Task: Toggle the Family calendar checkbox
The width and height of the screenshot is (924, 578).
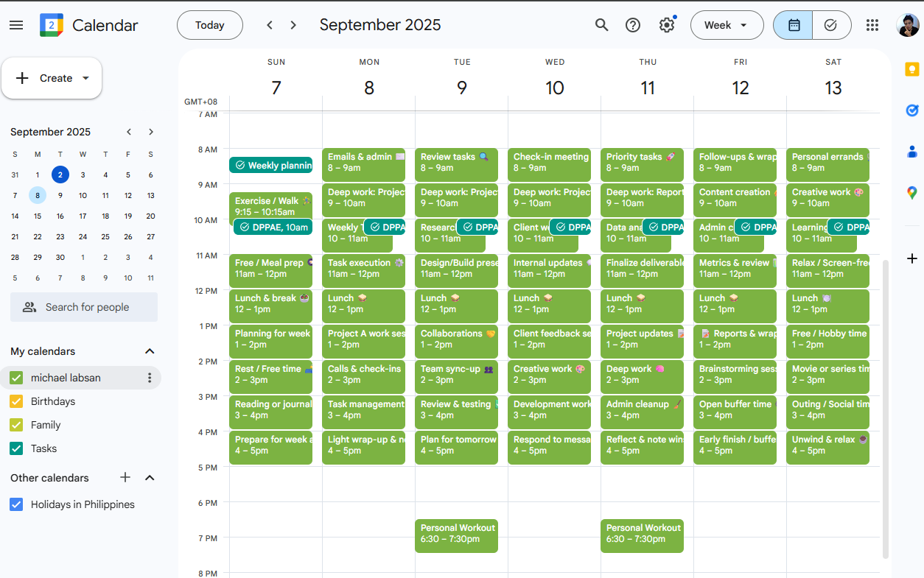Action: (16, 425)
